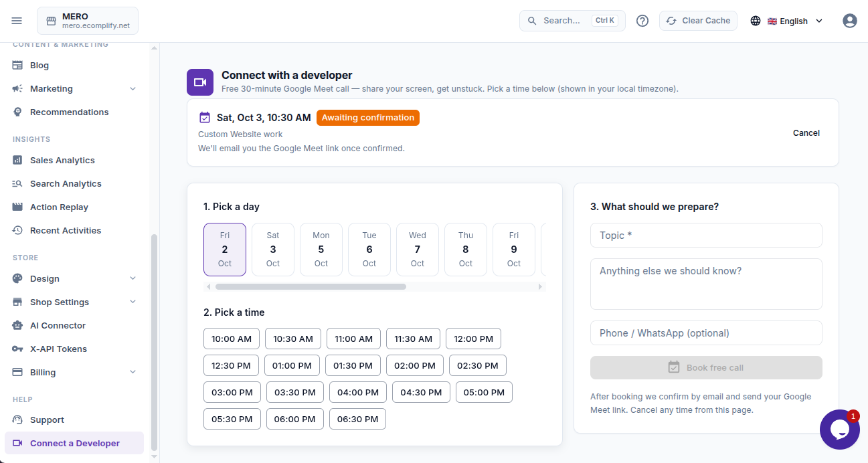This screenshot has width=868, height=463.
Task: Choose the 02:00 PM time slot
Action: point(415,365)
